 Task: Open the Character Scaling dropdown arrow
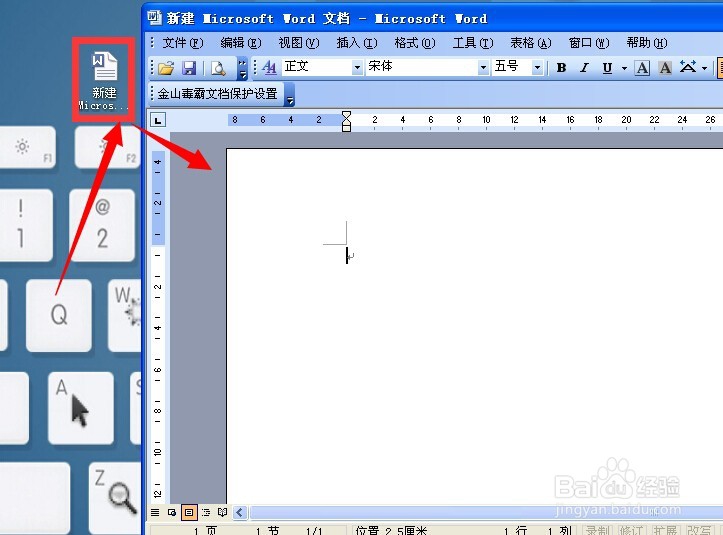[x=705, y=68]
